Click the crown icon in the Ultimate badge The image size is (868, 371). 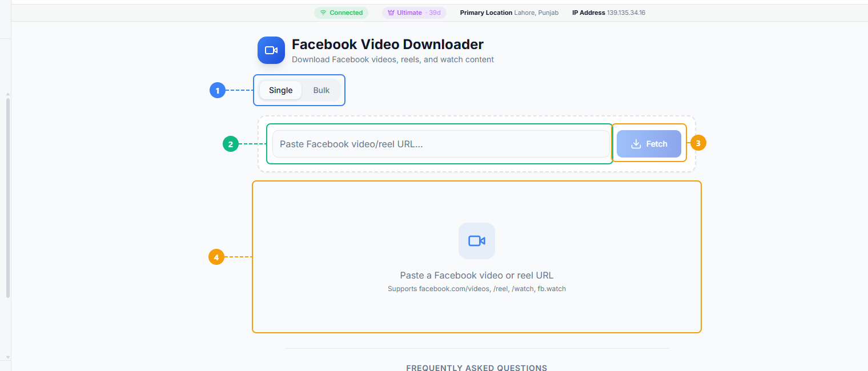391,13
